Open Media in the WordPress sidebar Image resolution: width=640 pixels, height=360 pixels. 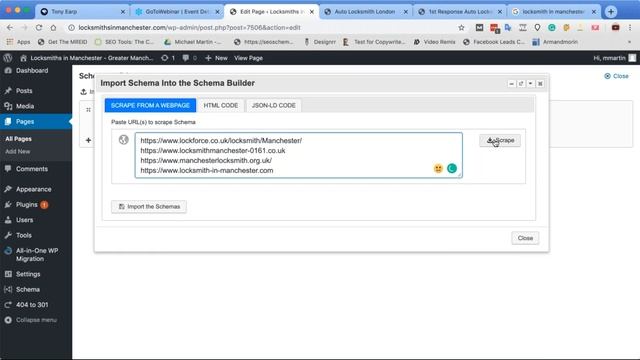pyautogui.click(x=36, y=106)
